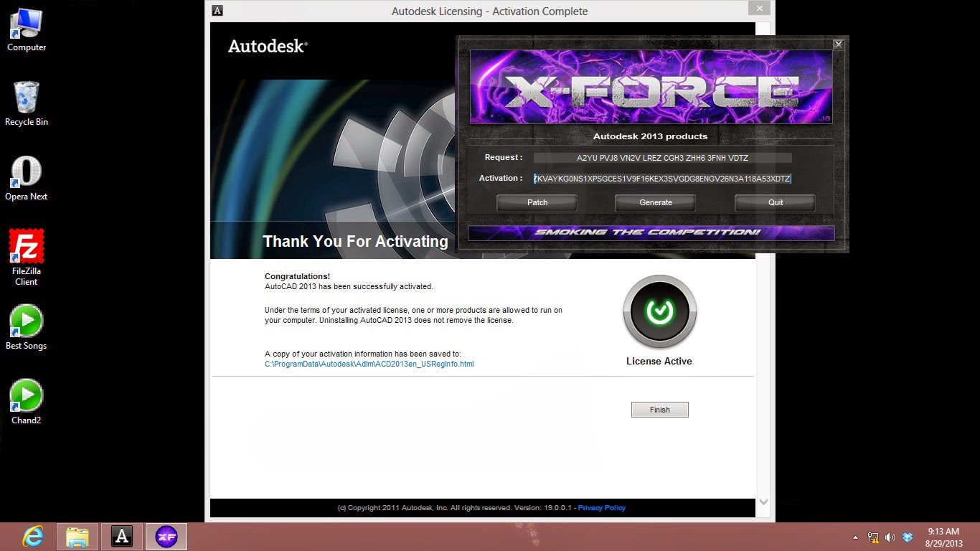The width and height of the screenshot is (980, 551).
Task: Quit the X-Force keygen
Action: point(774,202)
